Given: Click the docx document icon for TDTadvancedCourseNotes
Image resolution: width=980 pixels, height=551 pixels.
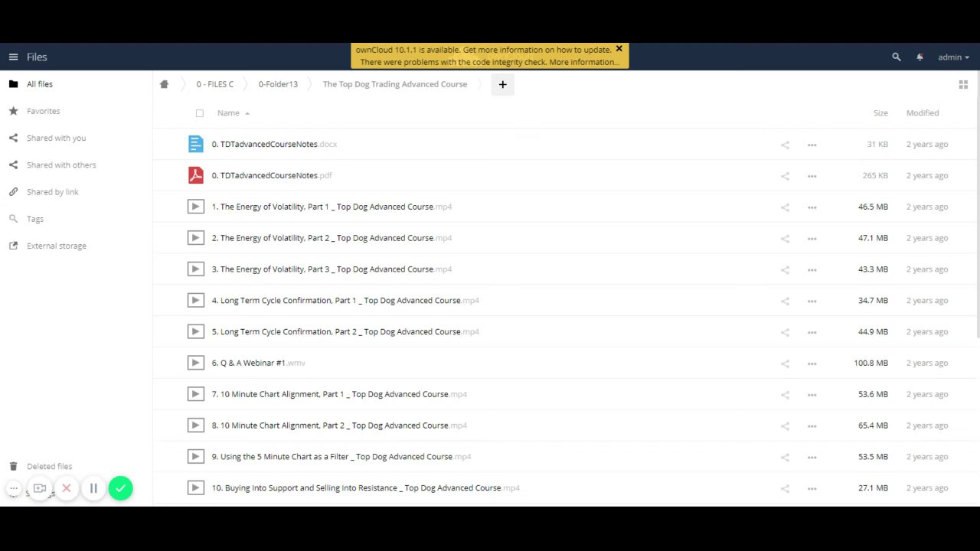Looking at the screenshot, I should (196, 144).
